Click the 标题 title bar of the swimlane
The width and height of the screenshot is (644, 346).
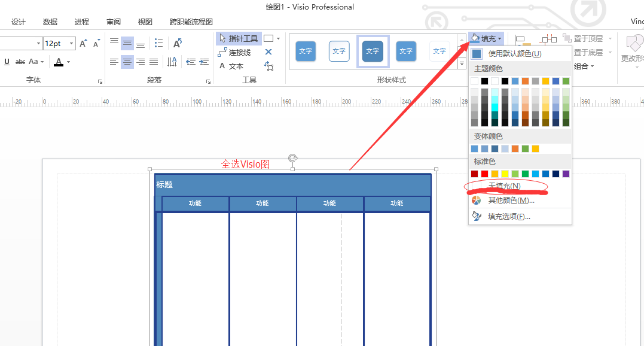click(x=292, y=184)
